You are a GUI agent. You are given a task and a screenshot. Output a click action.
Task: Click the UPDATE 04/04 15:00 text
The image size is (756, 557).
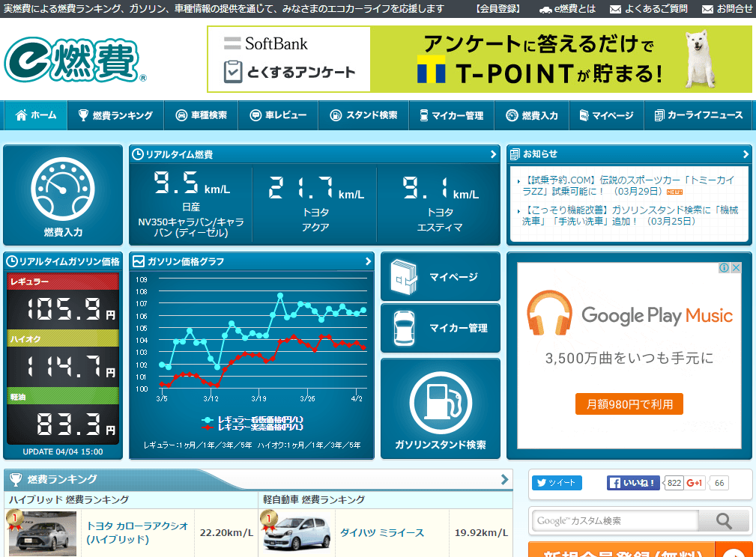(x=63, y=452)
